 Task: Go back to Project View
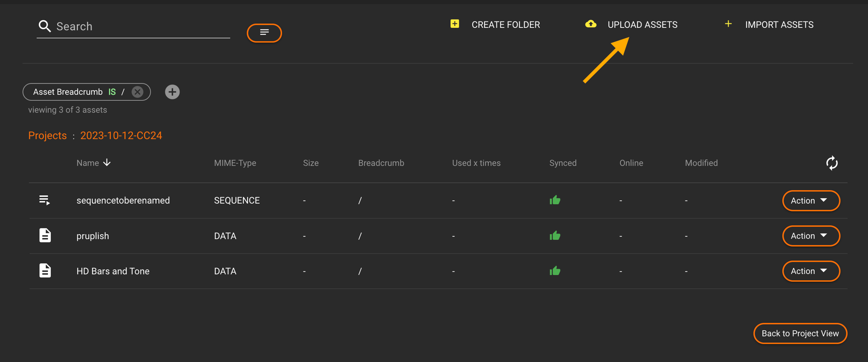800,333
